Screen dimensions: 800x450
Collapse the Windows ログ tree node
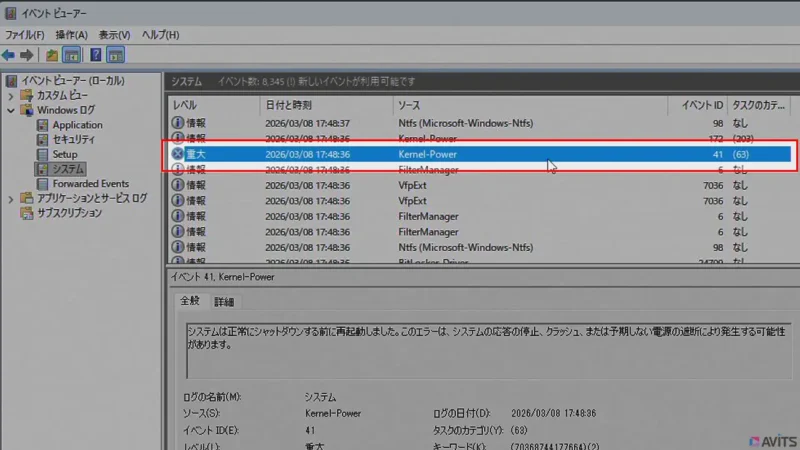coord(11,110)
